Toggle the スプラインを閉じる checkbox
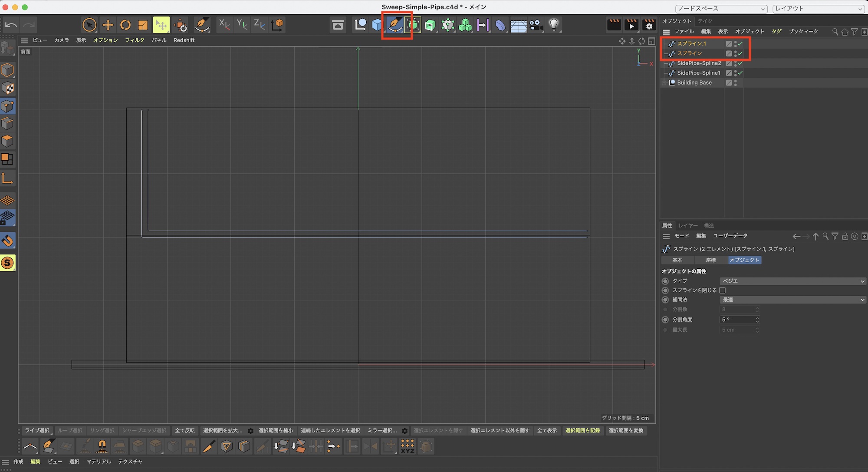Viewport: 868px width, 472px height. [x=723, y=290]
